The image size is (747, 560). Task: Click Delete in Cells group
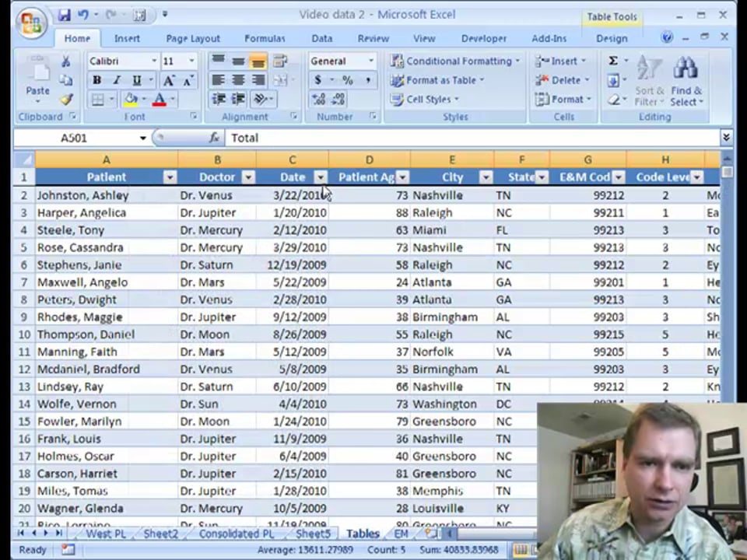[562, 80]
